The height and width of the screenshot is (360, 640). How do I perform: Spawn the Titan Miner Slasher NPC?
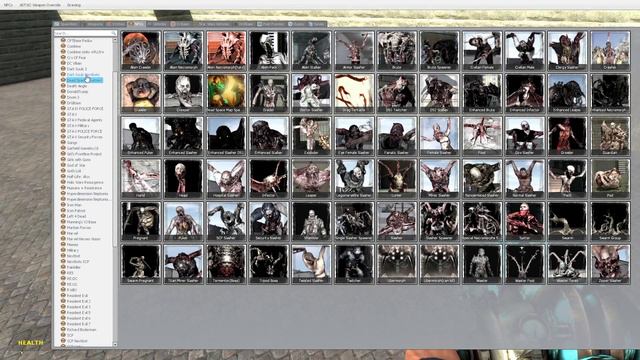183,264
